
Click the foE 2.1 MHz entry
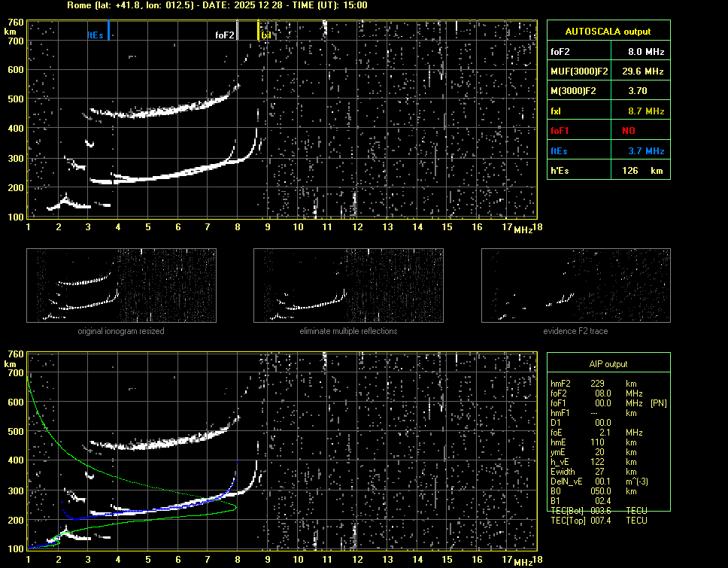[x=594, y=433]
